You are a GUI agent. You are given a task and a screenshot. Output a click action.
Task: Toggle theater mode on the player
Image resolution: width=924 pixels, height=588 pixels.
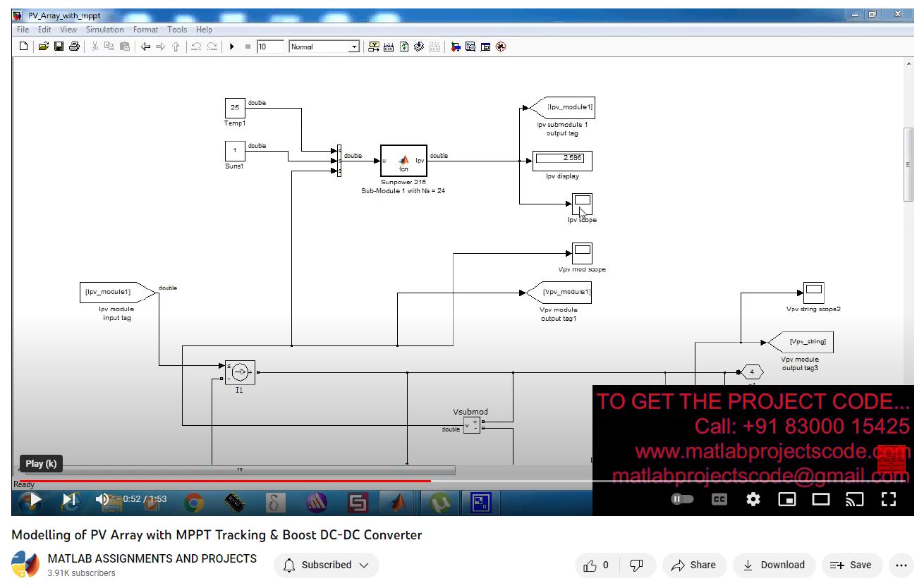coord(821,499)
